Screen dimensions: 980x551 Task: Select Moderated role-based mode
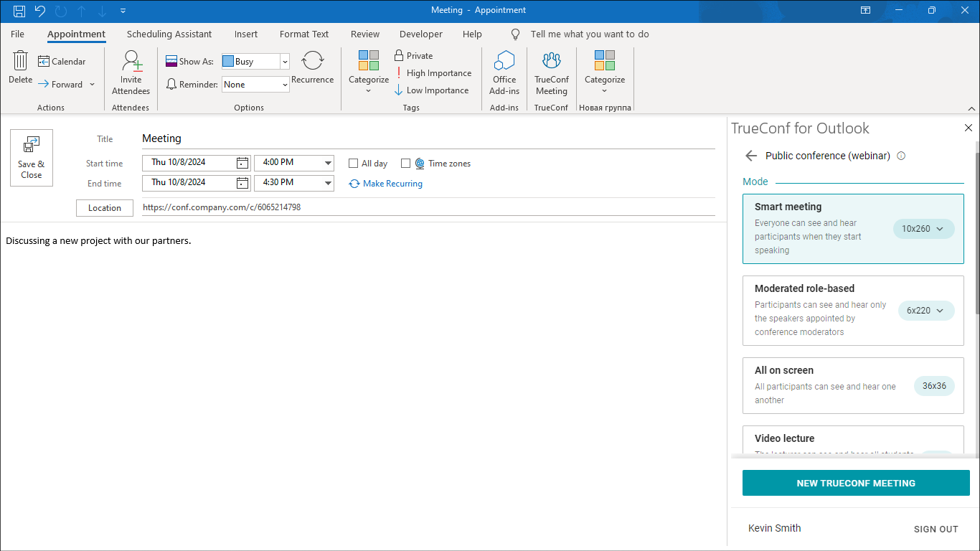[853, 311]
